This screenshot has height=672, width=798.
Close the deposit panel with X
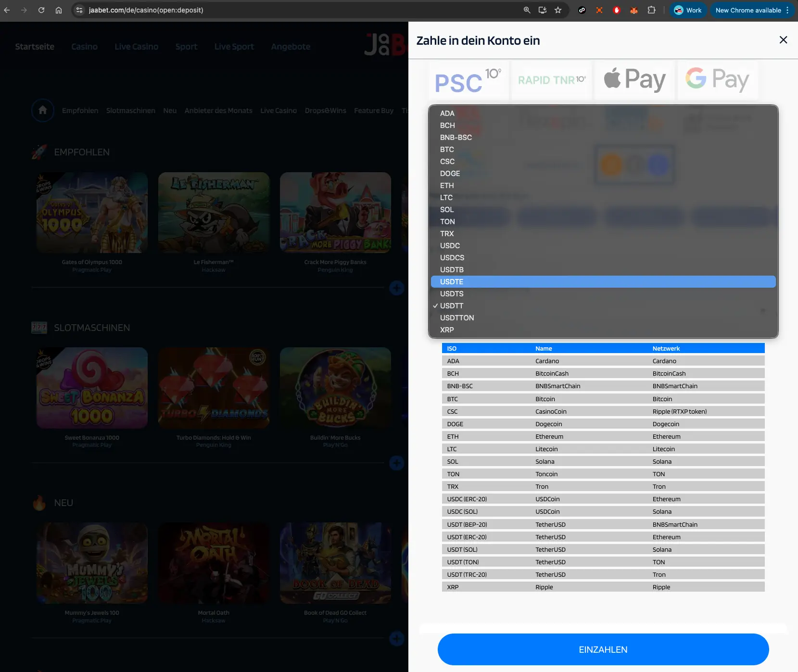(783, 40)
